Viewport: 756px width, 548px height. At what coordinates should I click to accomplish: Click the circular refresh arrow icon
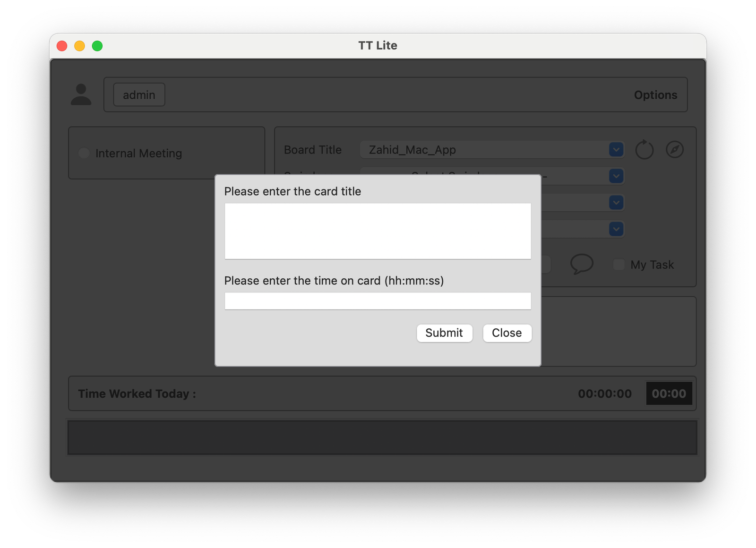tap(644, 150)
